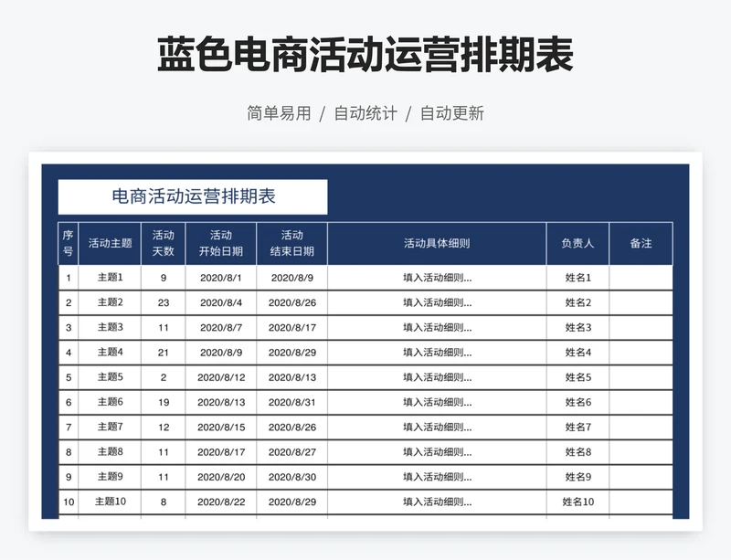
Task: Select the cell 姓名5
Action: tap(577, 377)
